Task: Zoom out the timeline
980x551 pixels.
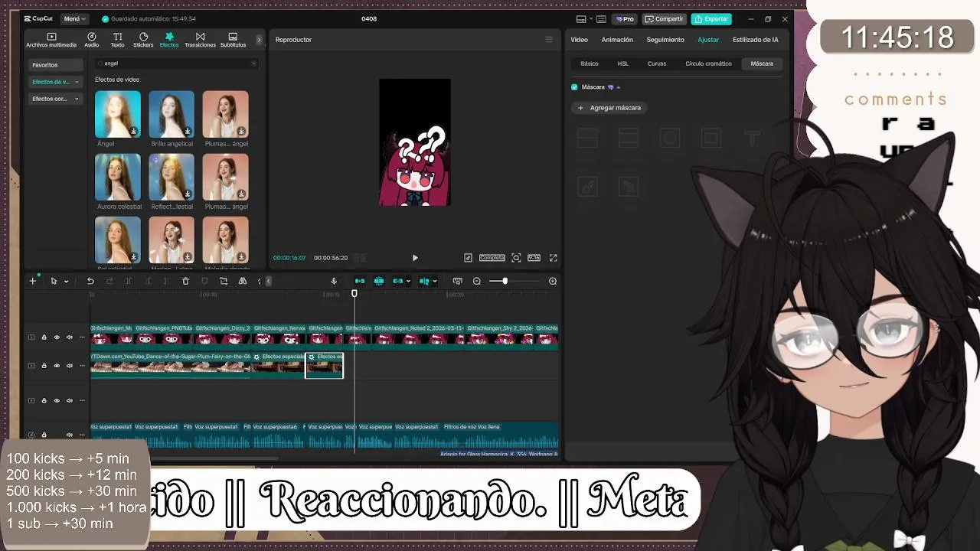Action: point(477,281)
